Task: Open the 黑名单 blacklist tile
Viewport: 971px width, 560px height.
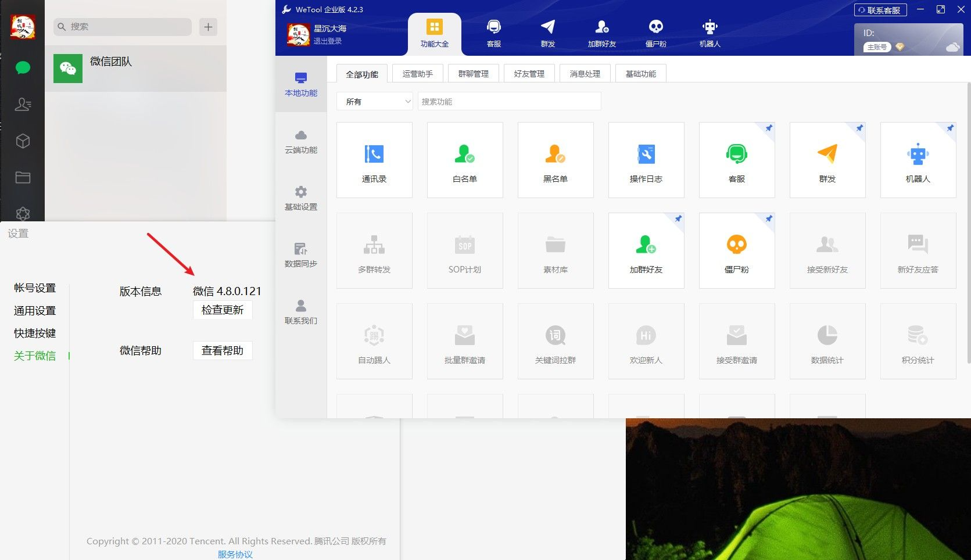Action: click(x=556, y=160)
